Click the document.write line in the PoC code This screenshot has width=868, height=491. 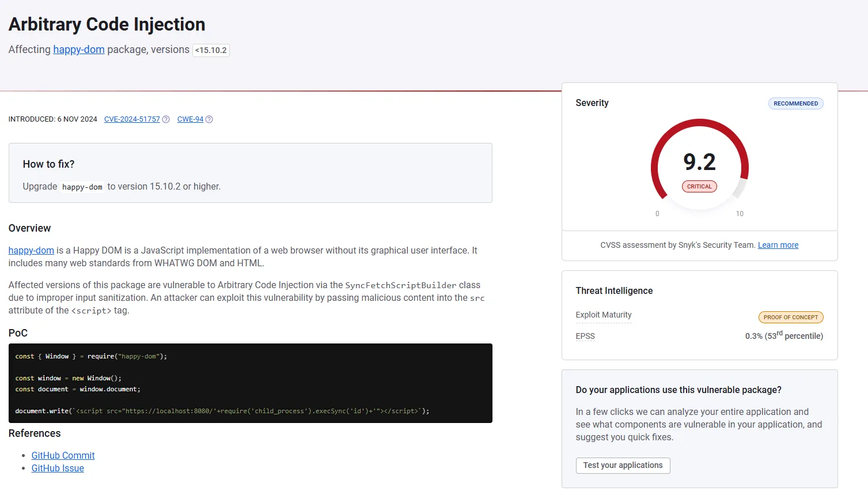coord(222,411)
